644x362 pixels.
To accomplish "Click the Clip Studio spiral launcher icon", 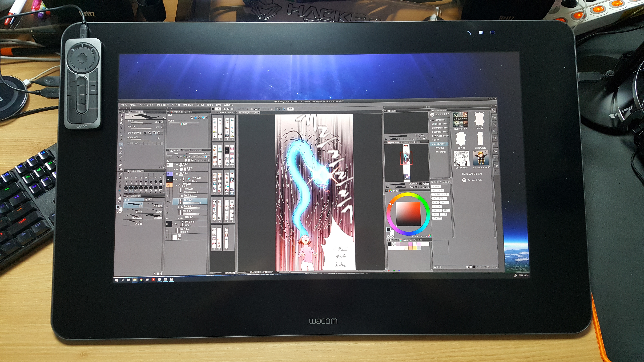I will click(x=218, y=109).
